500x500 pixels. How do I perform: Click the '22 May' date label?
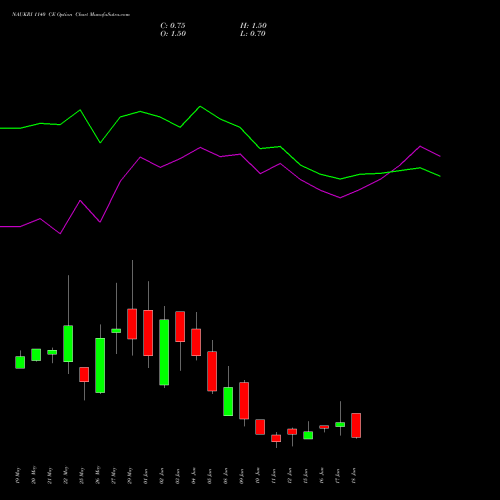(x=66, y=475)
